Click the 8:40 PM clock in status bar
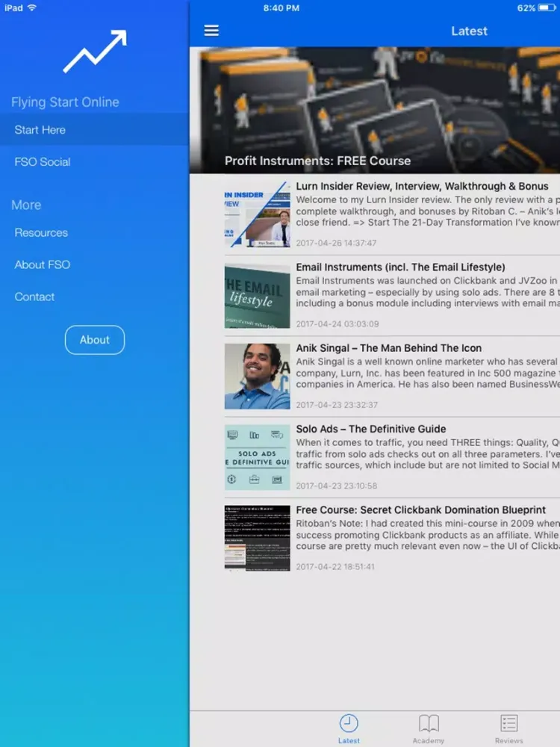The width and height of the screenshot is (560, 747). click(281, 8)
